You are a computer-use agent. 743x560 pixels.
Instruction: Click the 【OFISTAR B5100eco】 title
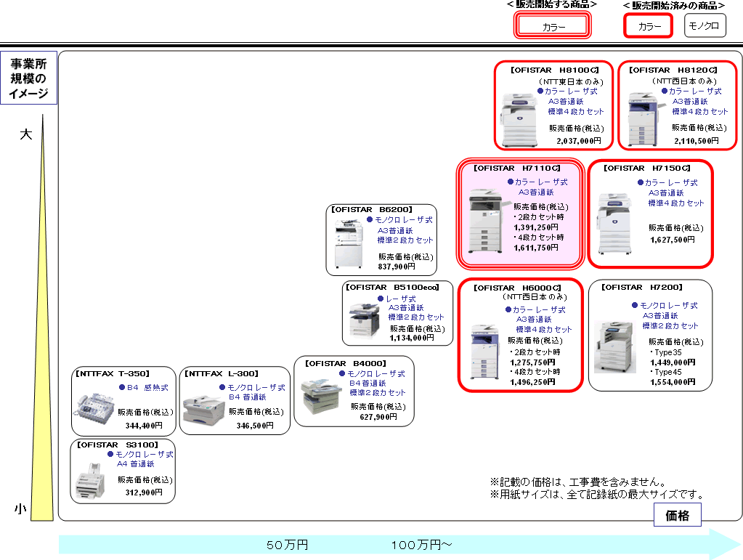coord(392,287)
